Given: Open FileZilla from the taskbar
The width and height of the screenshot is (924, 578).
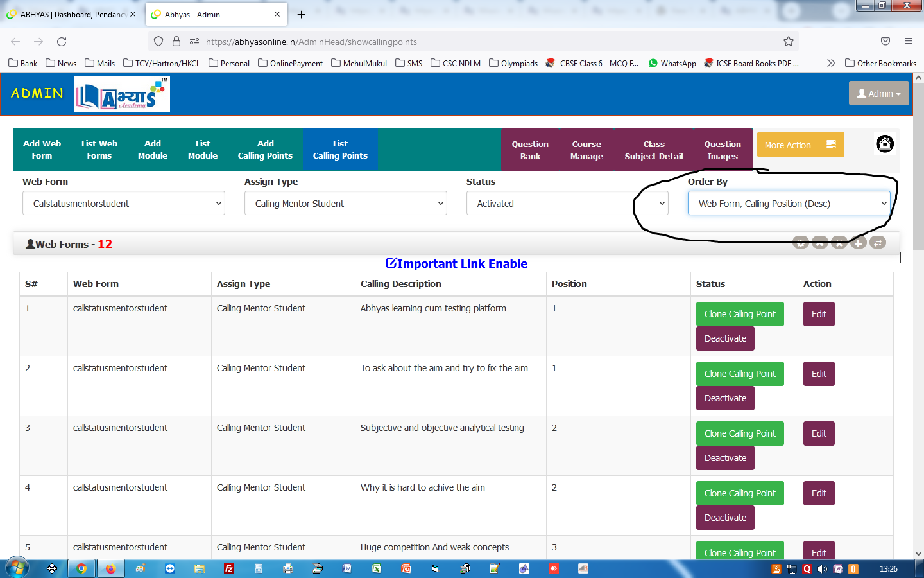Looking at the screenshot, I should pyautogui.click(x=229, y=568).
